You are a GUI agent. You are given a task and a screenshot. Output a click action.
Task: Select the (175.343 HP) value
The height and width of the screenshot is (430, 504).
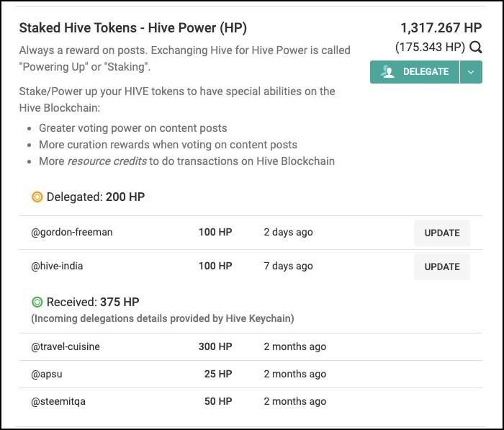click(x=430, y=48)
